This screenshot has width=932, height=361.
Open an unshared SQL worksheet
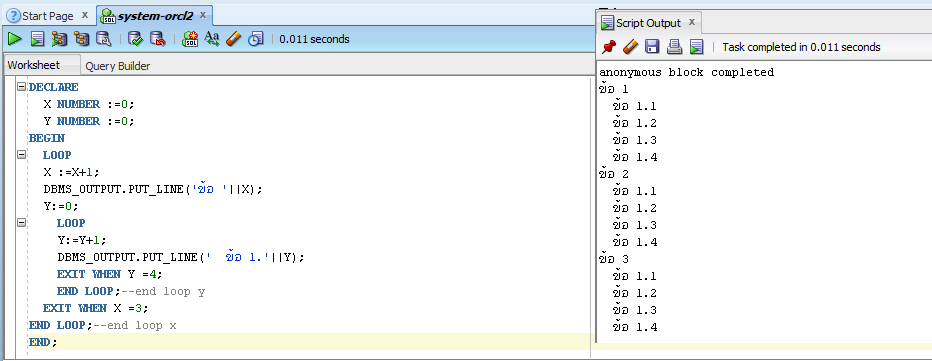190,39
